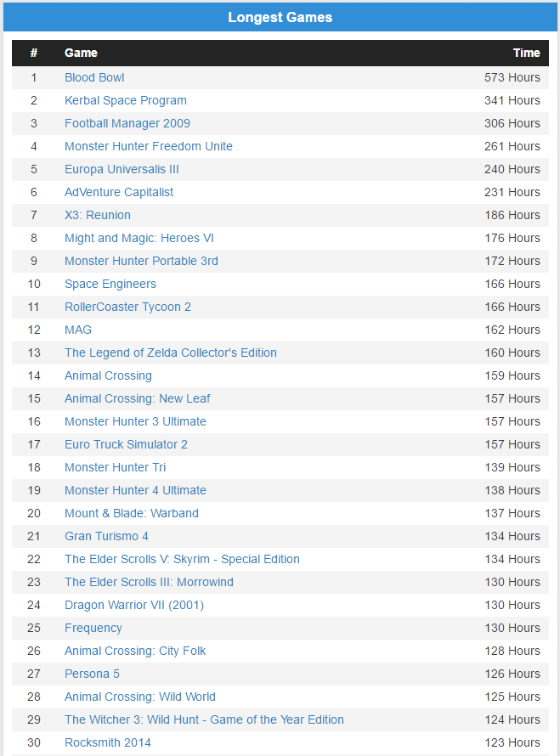Click Football Manager 2009 link
This screenshot has width=560, height=756.
127,123
